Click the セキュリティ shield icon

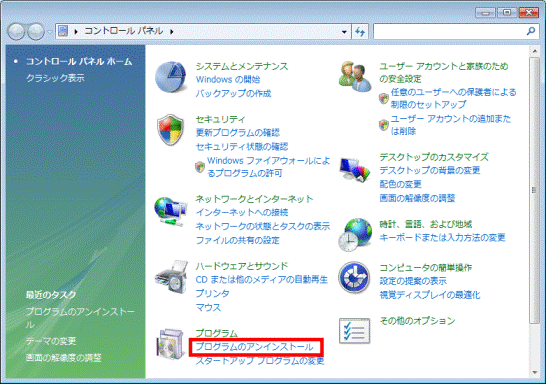click(x=170, y=130)
